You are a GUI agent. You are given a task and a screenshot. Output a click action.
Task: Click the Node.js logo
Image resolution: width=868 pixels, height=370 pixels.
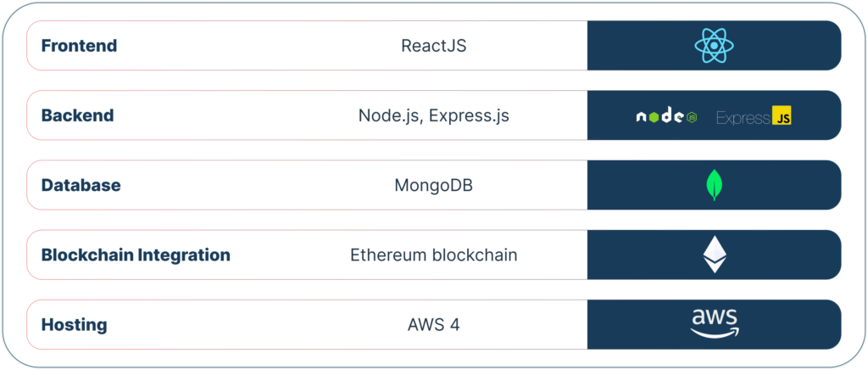666,116
